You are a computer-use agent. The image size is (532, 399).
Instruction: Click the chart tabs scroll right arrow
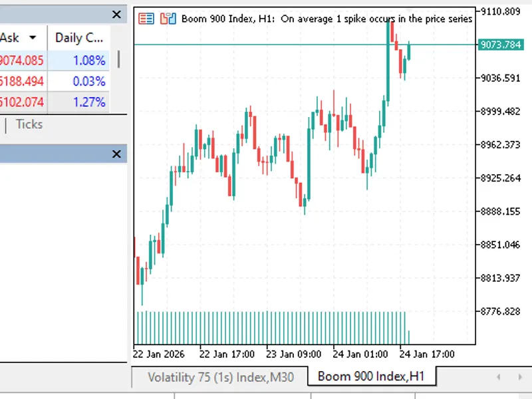tap(520, 377)
